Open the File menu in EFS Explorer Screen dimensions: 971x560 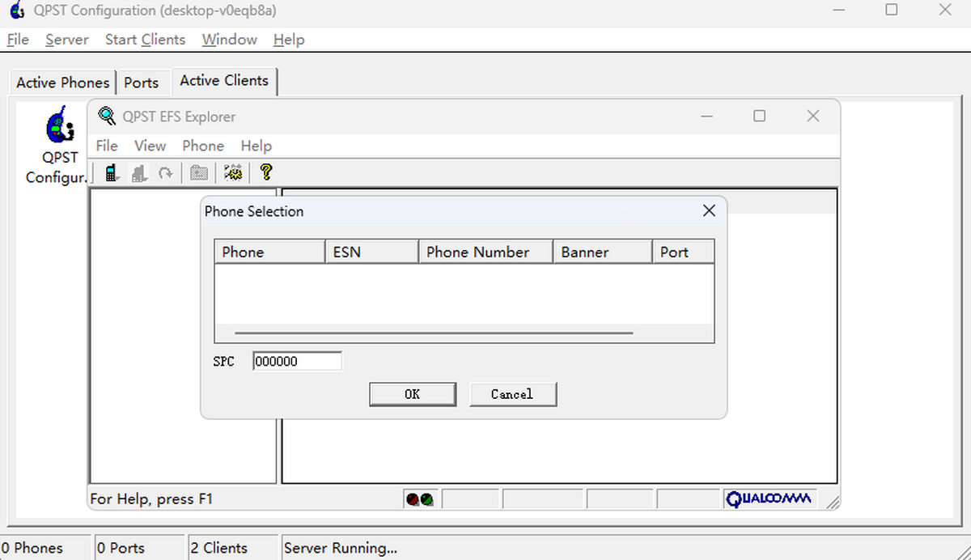pos(107,146)
